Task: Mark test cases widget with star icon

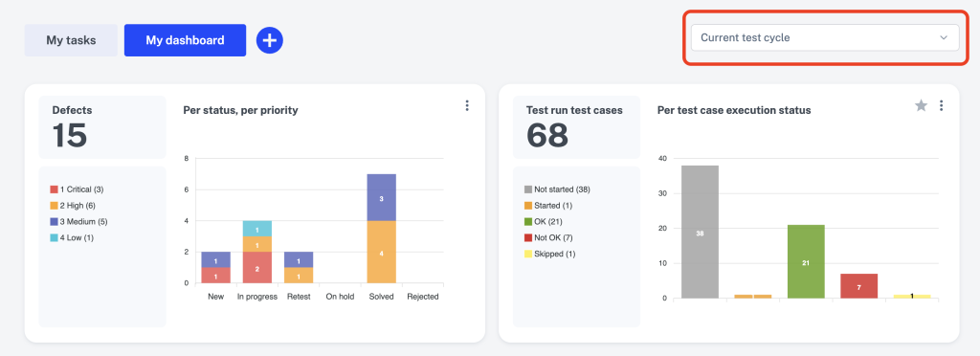Action: (921, 106)
